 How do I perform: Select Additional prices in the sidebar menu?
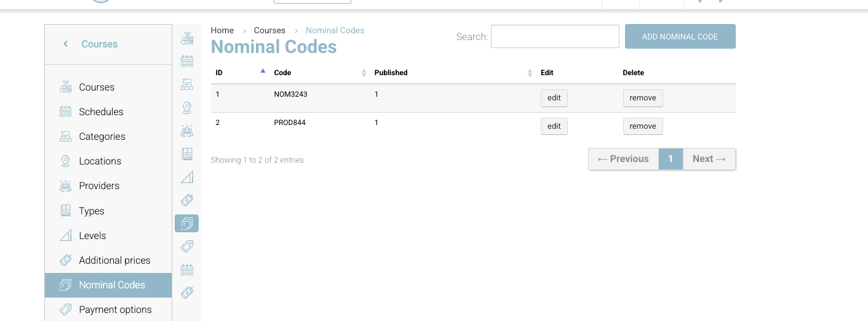pos(114,261)
